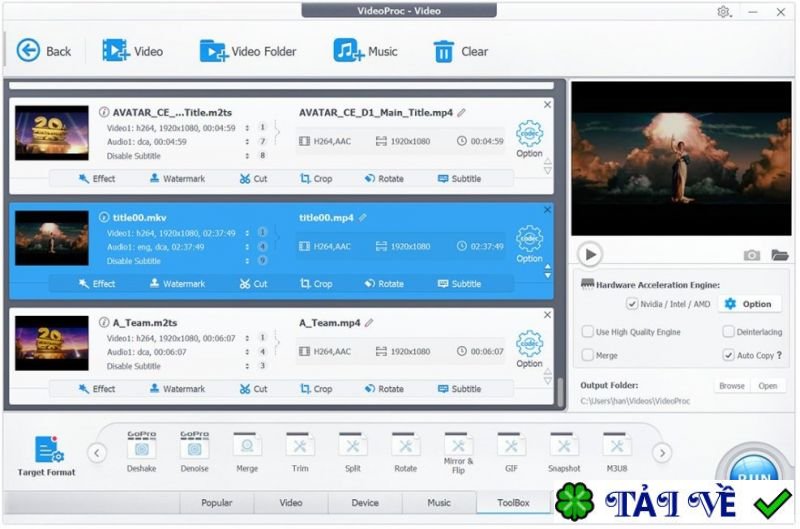Screen dimensions: 800x529
Task: Play the preview video
Action: pyautogui.click(x=590, y=254)
